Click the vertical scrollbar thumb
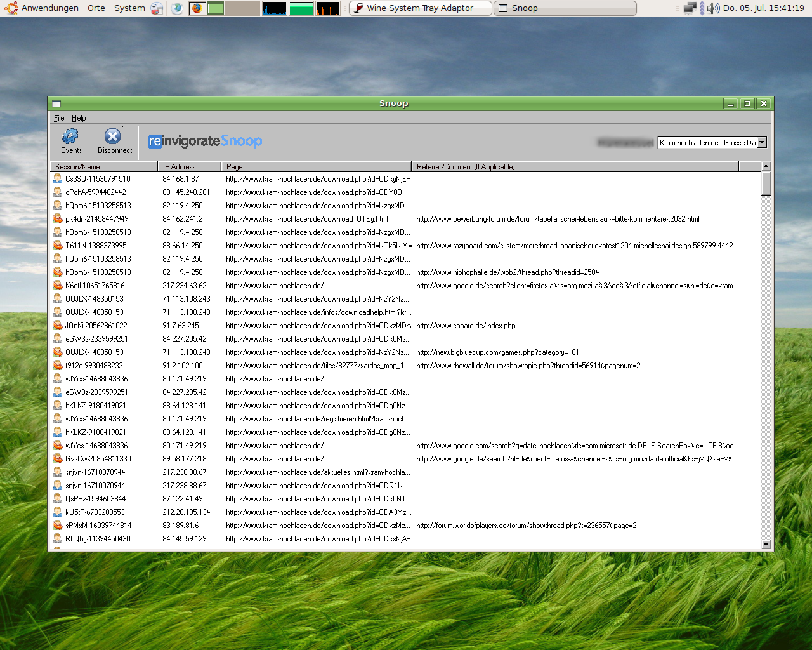 766,183
